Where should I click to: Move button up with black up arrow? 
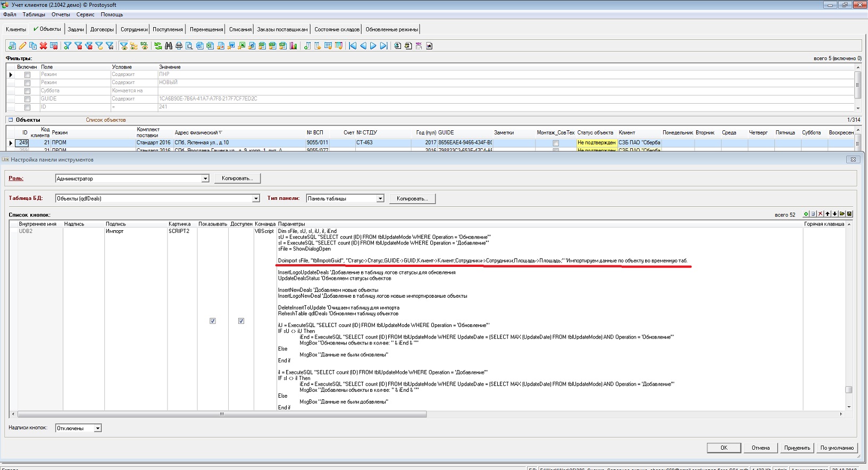(828, 214)
